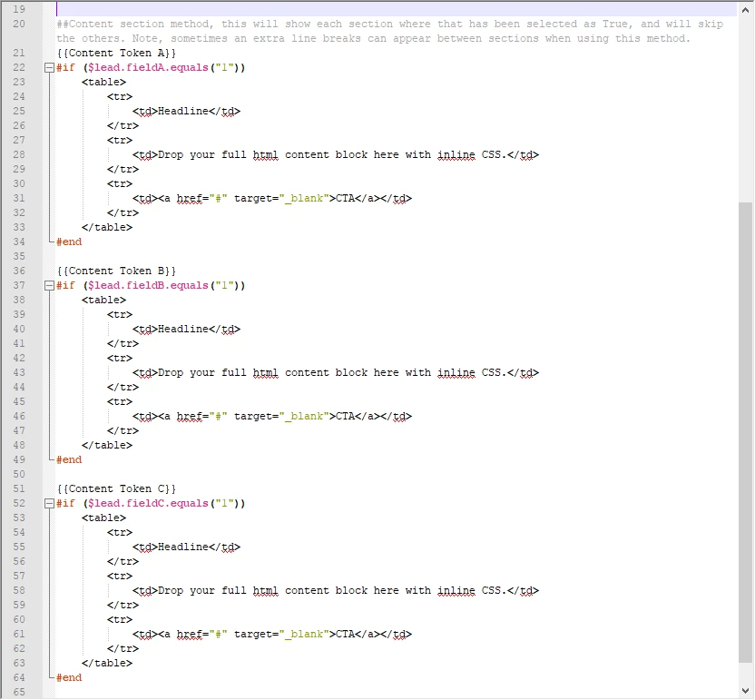Viewport: 755px width, 700px height.
Task: Click '</tr>' on line 62
Action: [123, 648]
